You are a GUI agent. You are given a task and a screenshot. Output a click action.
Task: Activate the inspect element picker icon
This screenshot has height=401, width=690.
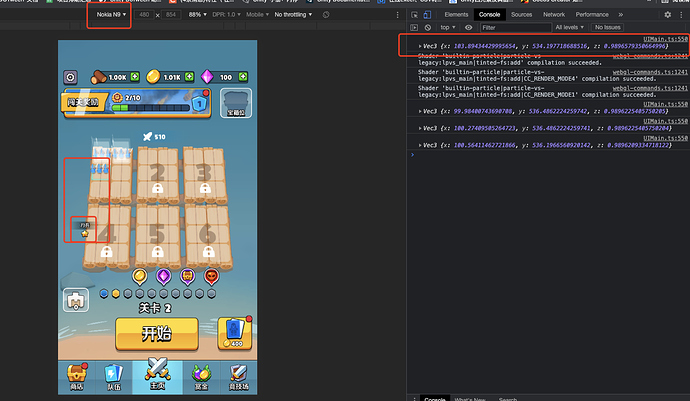coord(415,15)
